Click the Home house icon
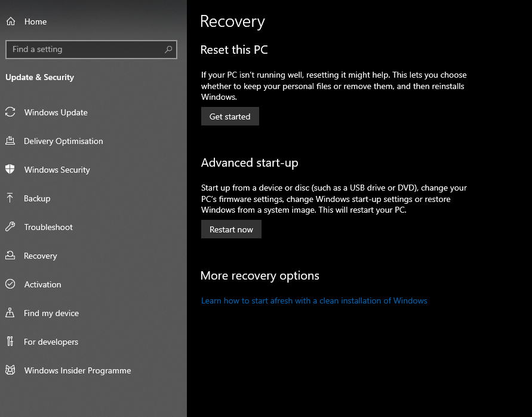Screen dimensions: 532x417 pos(11,22)
